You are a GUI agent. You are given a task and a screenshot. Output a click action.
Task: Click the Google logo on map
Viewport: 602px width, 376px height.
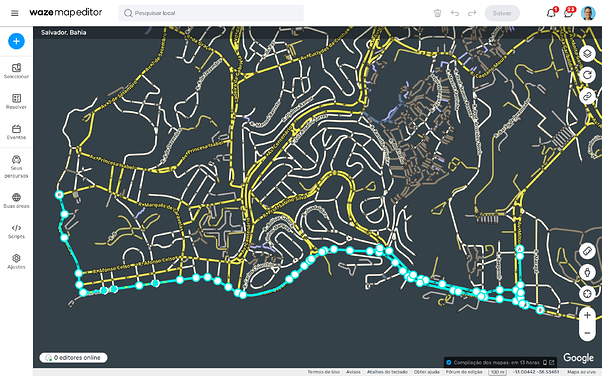pos(579,358)
